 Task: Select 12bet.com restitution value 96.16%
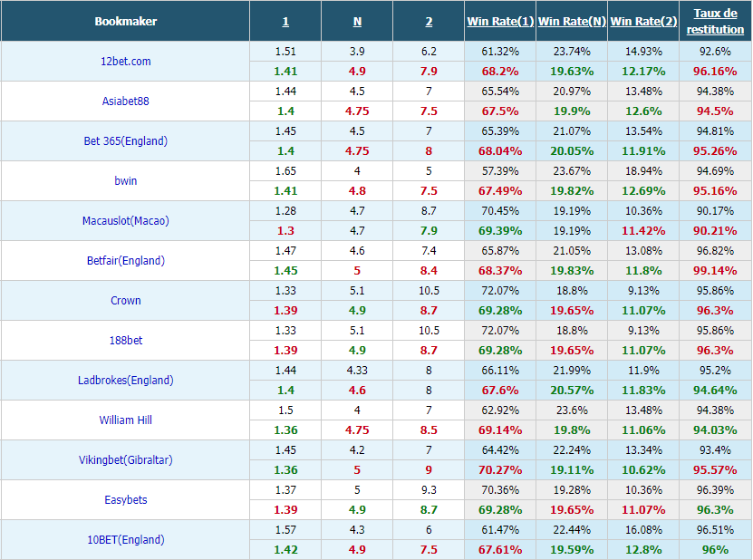click(715, 72)
